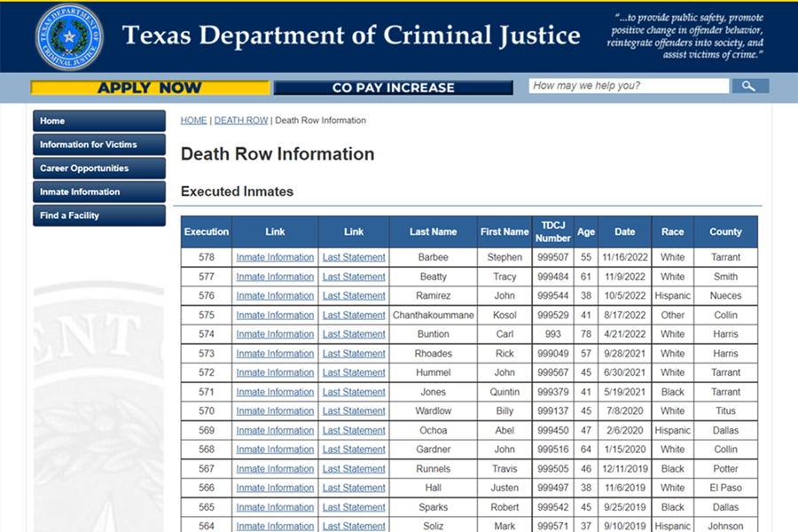Image resolution: width=798 pixels, height=532 pixels.
Task: Click the County column header
Action: click(x=725, y=231)
